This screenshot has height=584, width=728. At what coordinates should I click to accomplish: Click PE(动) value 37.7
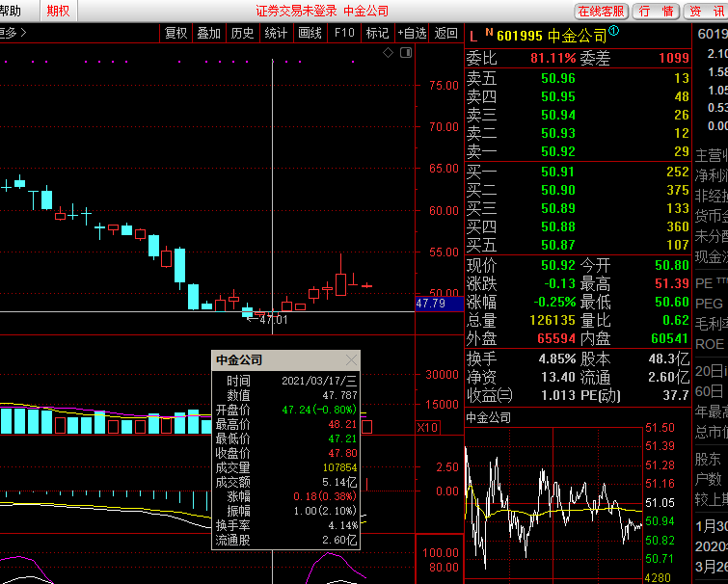tap(676, 396)
